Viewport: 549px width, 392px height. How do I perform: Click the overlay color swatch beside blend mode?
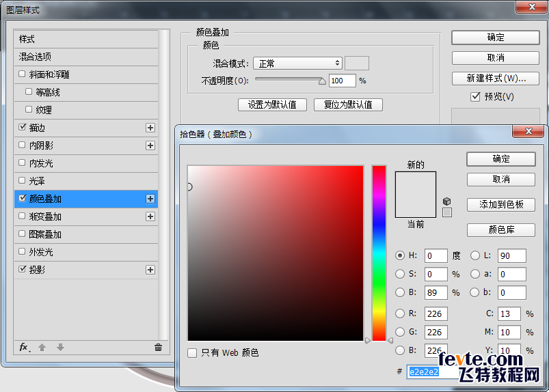pos(357,64)
